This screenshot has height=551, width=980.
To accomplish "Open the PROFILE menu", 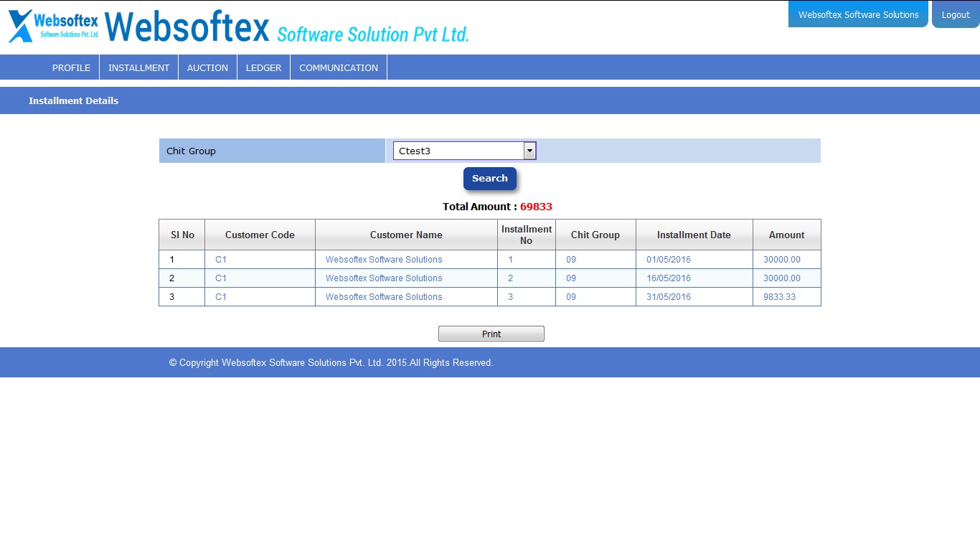I will (71, 67).
